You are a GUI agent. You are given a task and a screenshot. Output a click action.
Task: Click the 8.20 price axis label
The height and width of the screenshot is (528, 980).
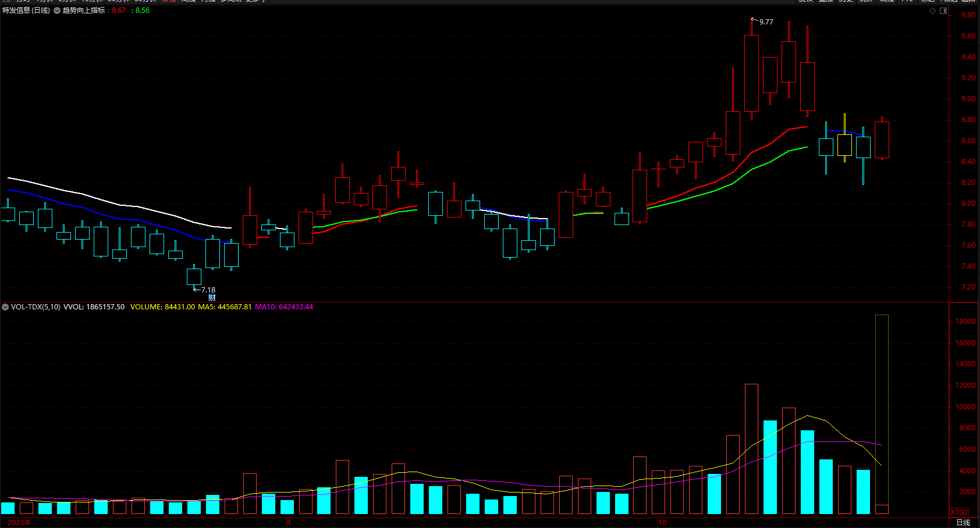click(x=968, y=183)
